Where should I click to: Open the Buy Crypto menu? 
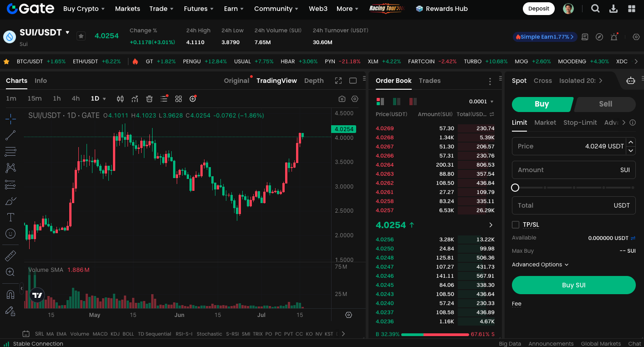(x=84, y=9)
